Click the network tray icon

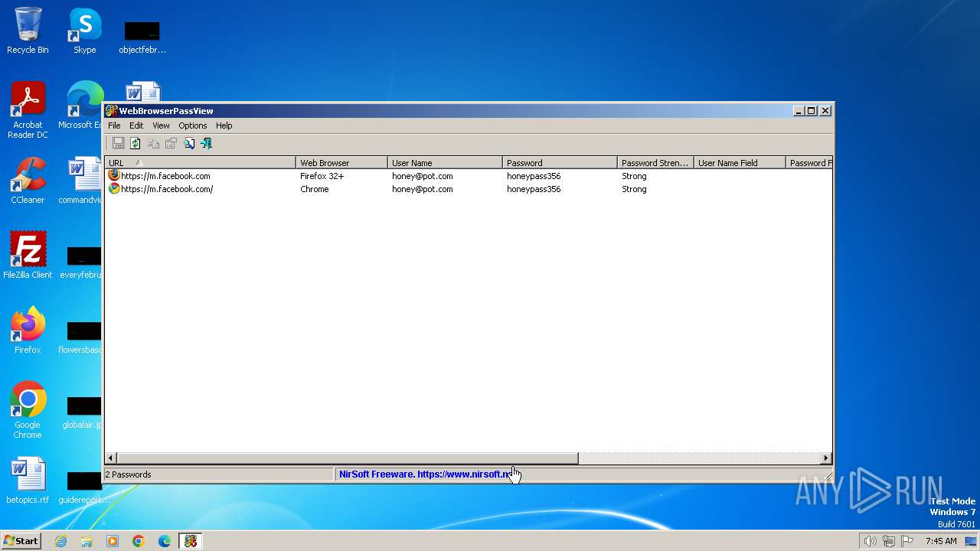pyautogui.click(x=889, y=541)
